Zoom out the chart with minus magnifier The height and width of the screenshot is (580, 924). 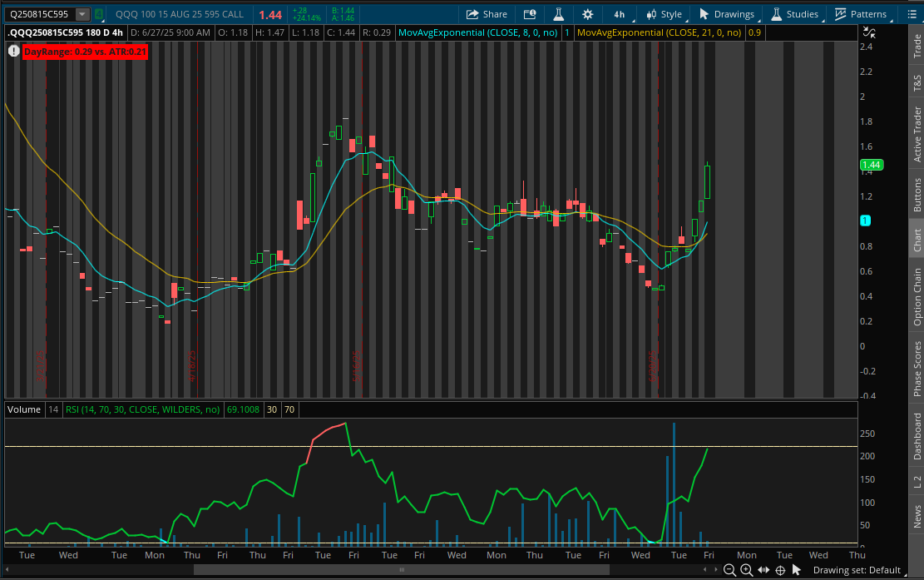click(729, 570)
